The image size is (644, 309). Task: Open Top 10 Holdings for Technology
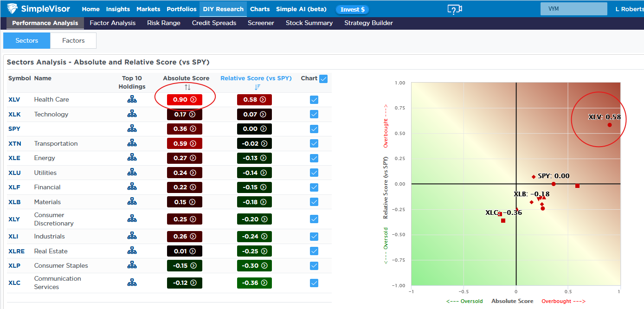point(132,114)
